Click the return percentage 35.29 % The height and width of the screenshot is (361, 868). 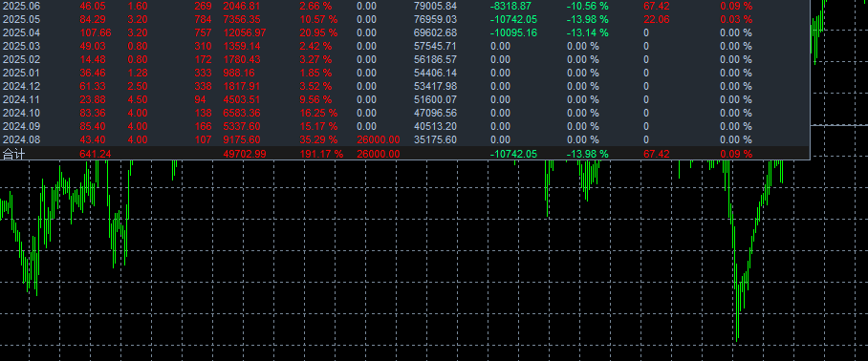(318, 139)
